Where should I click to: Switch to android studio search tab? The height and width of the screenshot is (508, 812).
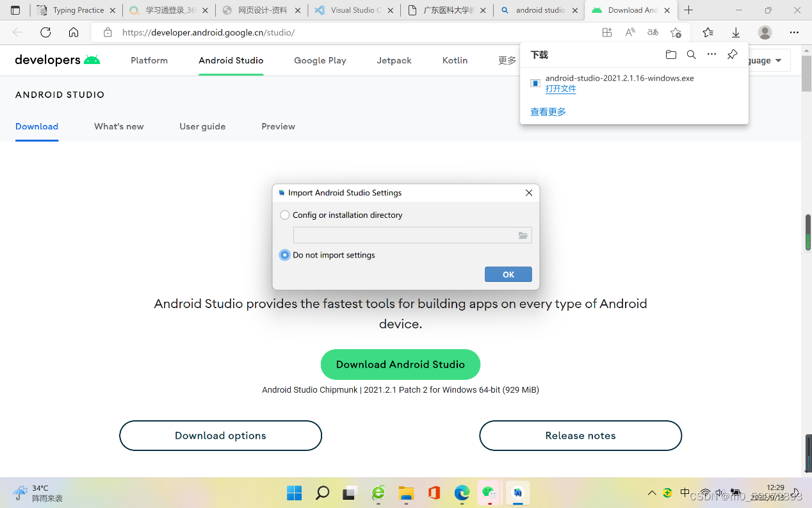540,10
